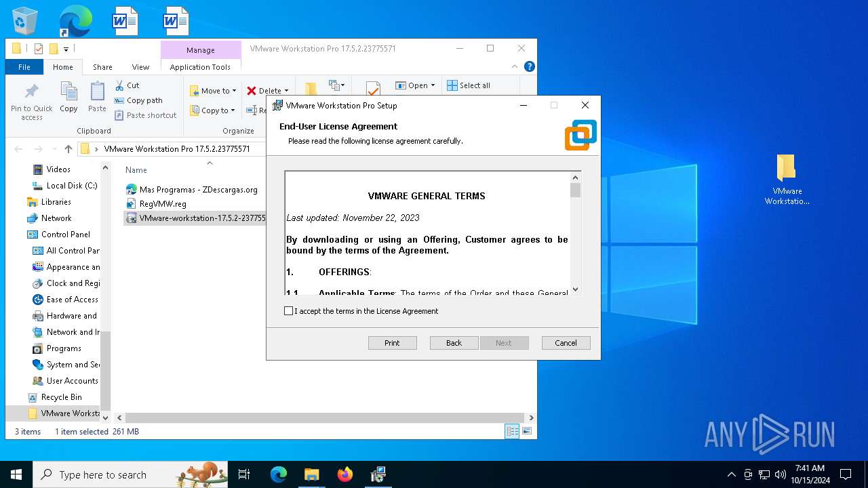Screen dimensions: 868x488
Task: Switch to Details view icon
Action: [512, 432]
